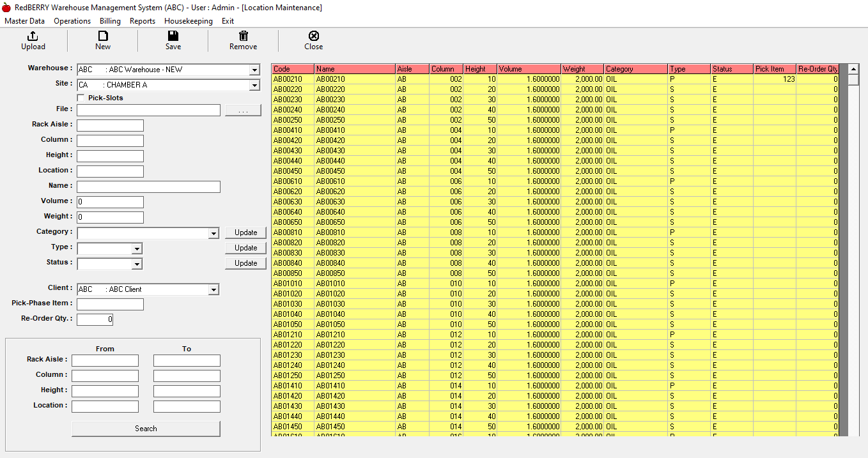Click the Rack Aisle From search field
Image resolution: width=868 pixels, height=458 pixels.
click(x=105, y=361)
